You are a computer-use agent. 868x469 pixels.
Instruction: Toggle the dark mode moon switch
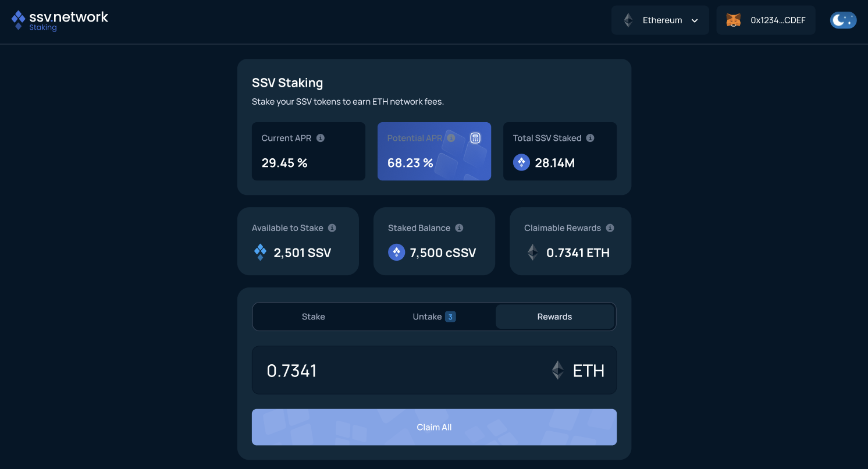pyautogui.click(x=842, y=20)
